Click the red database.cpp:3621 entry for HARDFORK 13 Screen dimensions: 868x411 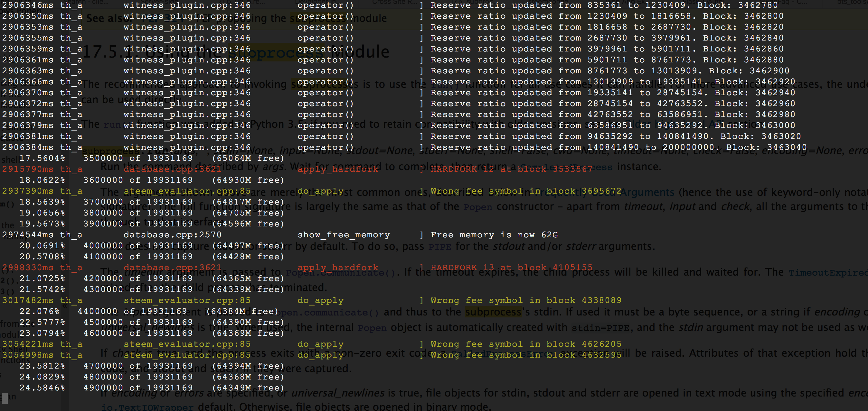coord(172,268)
